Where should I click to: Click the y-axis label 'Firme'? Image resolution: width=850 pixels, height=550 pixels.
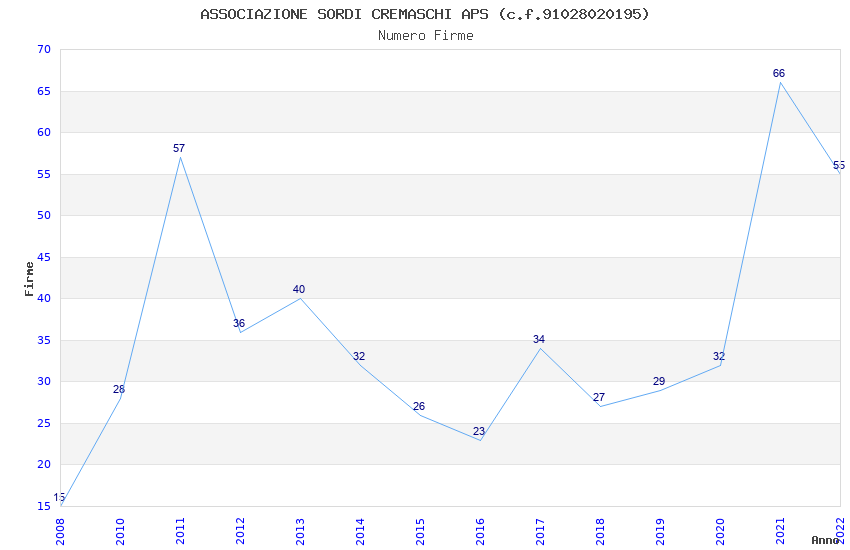tap(29, 279)
